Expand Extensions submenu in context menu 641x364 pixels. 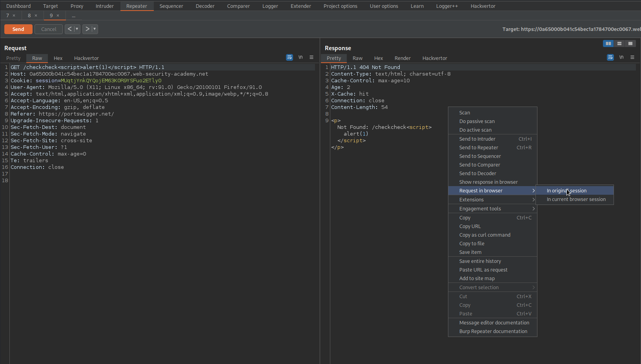click(493, 200)
